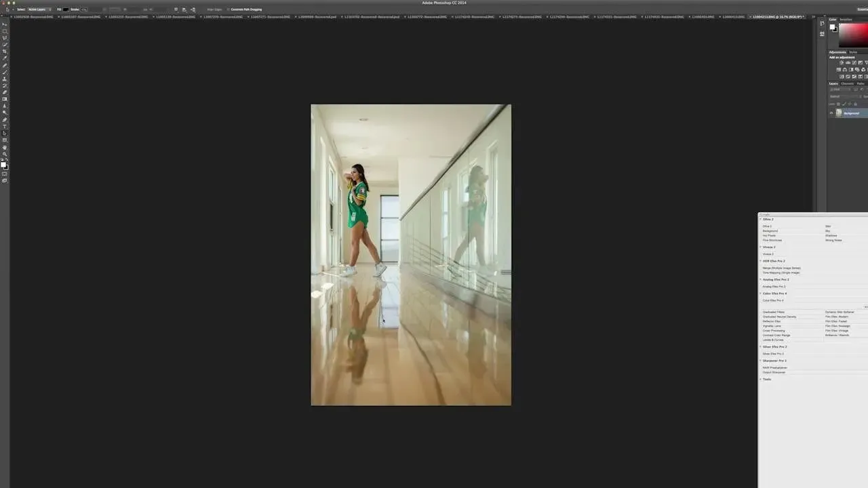Select the Pen tool

[5, 119]
